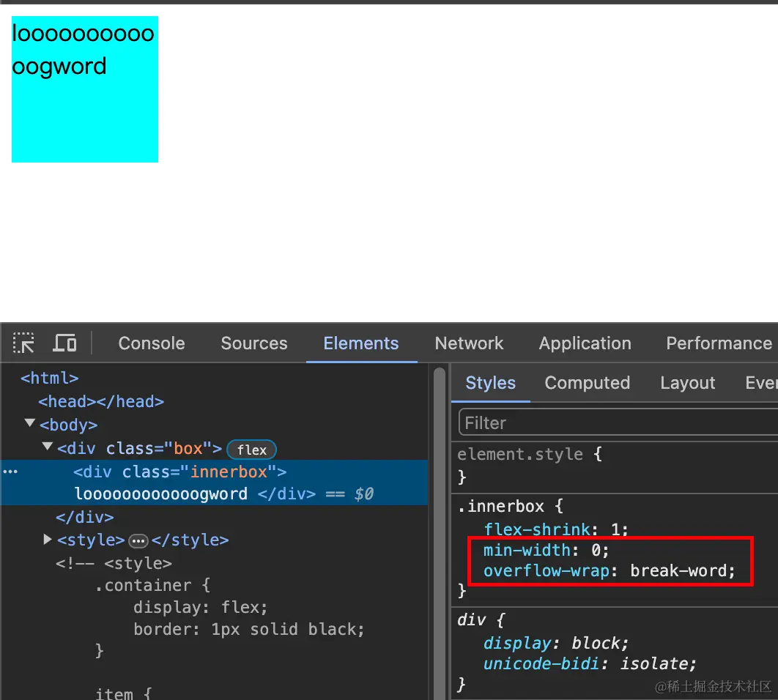Expand the style node triangle
The width and height of the screenshot is (778, 700).
[48, 539]
